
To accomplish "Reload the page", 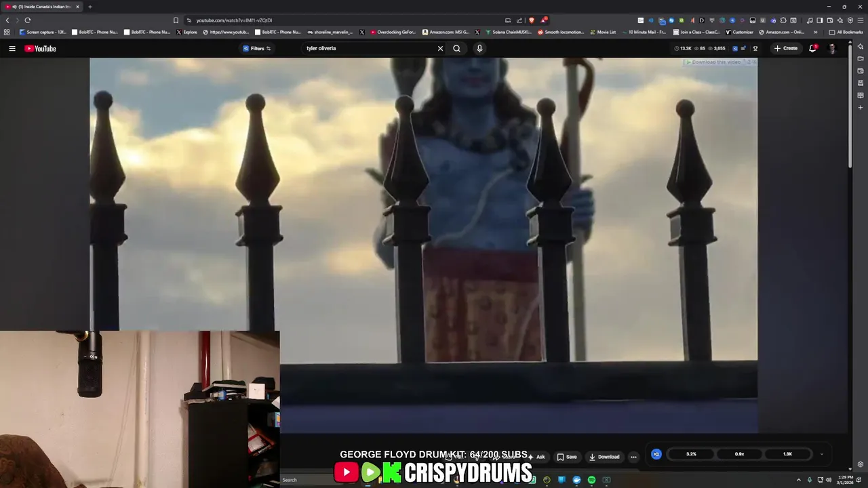I will [28, 20].
